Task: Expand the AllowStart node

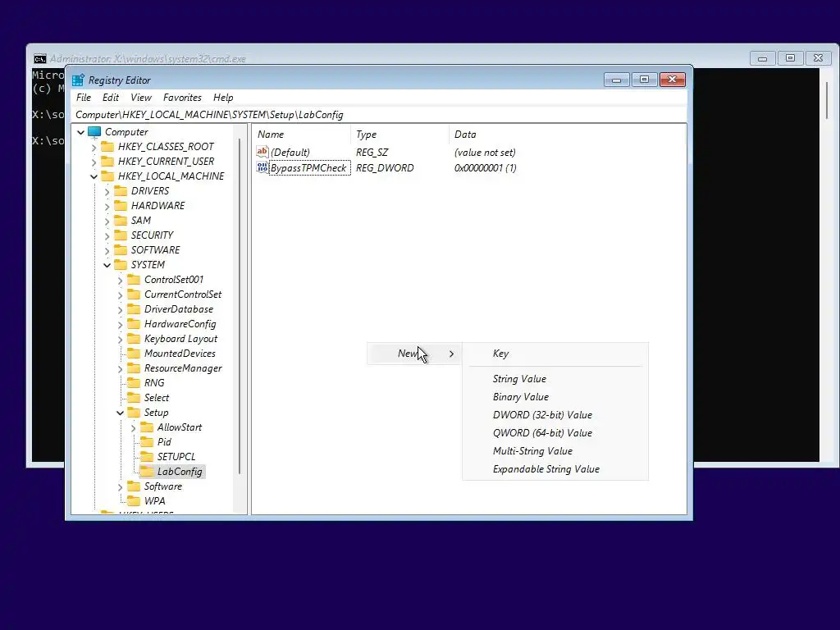Action: pos(134,427)
